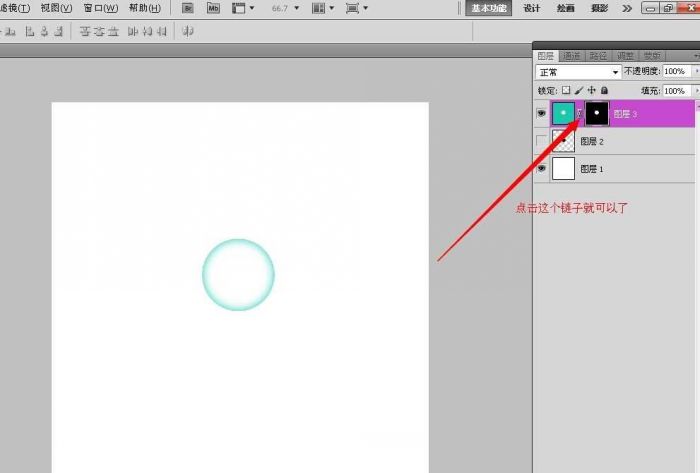Viewport: 700px width, 473px height.
Task: Click the lock image pixels brush icon
Action: click(x=579, y=90)
